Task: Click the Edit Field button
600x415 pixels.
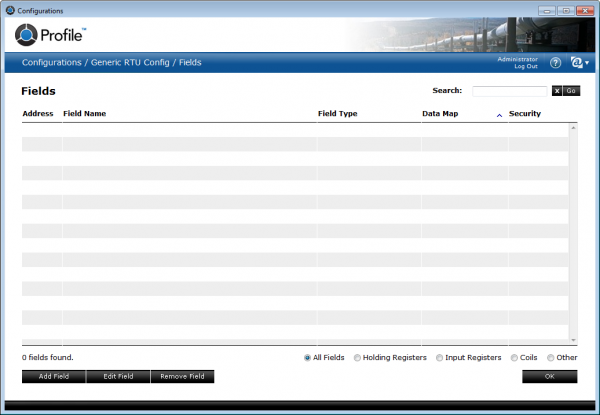Action: 118,376
